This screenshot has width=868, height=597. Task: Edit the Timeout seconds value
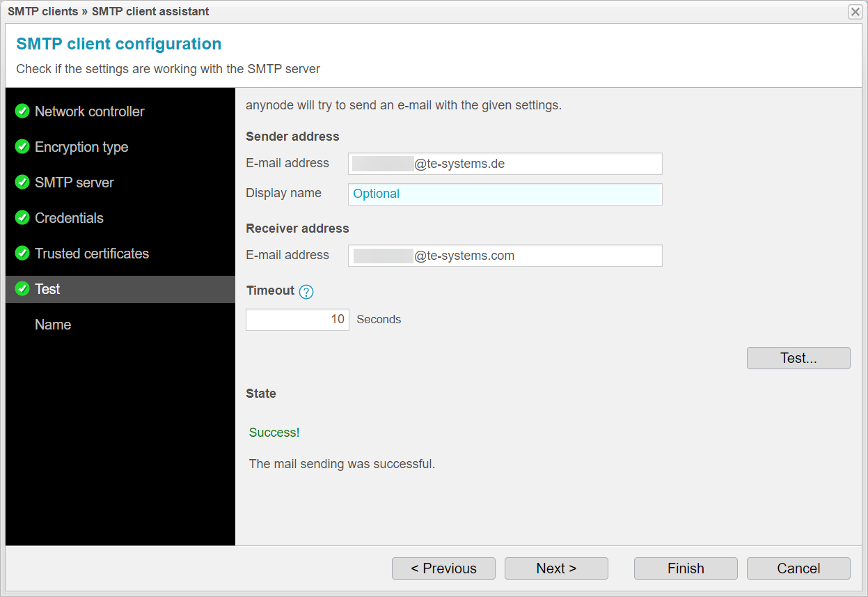(297, 319)
